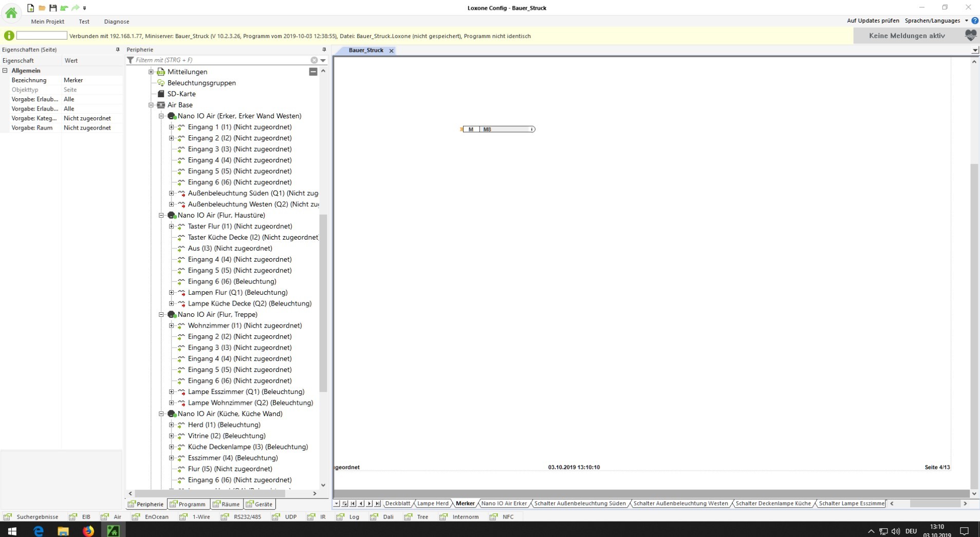Viewport: 980px width, 537px height.
Task: Open a project via the folder icon
Action: [x=42, y=8]
